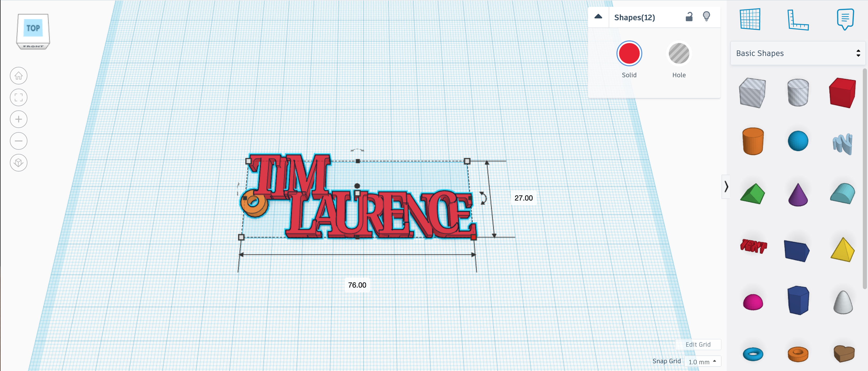868x371 pixels.
Task: Select the blue Torus shape
Action: [753, 354]
